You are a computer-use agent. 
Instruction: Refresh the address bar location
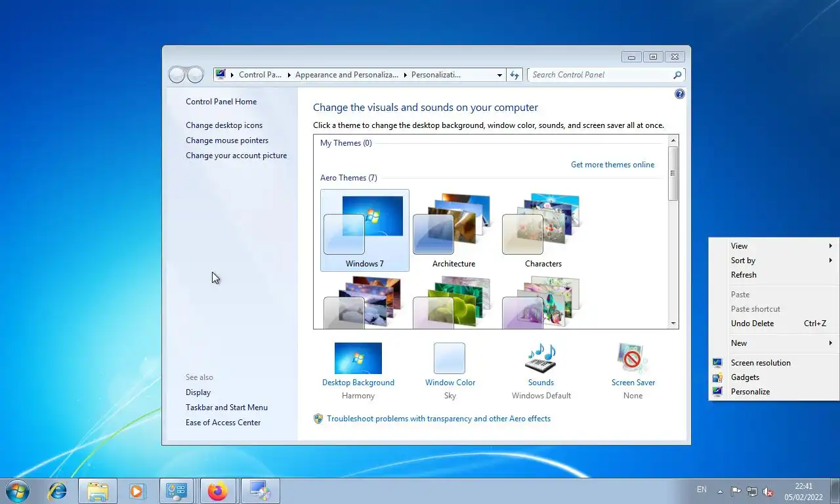[514, 75]
